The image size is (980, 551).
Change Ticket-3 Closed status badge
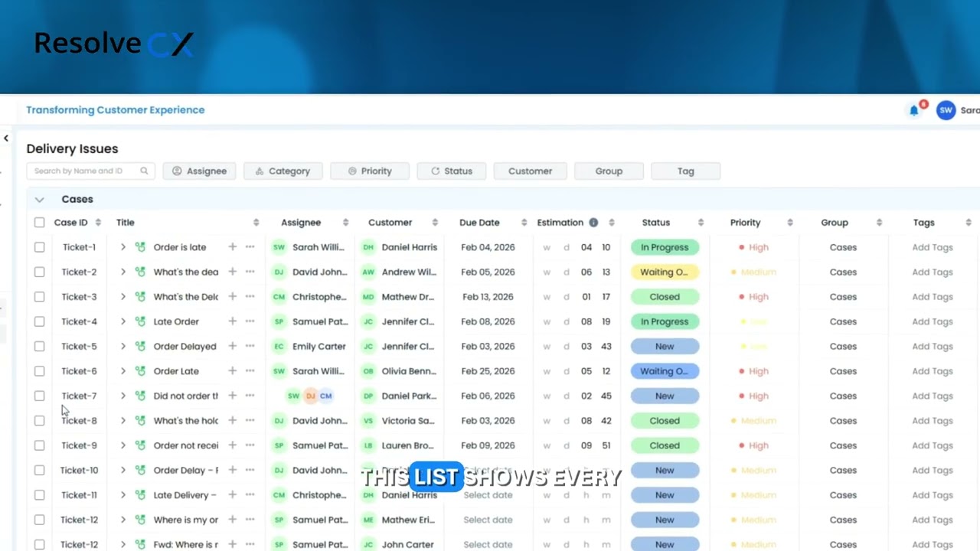pos(665,297)
